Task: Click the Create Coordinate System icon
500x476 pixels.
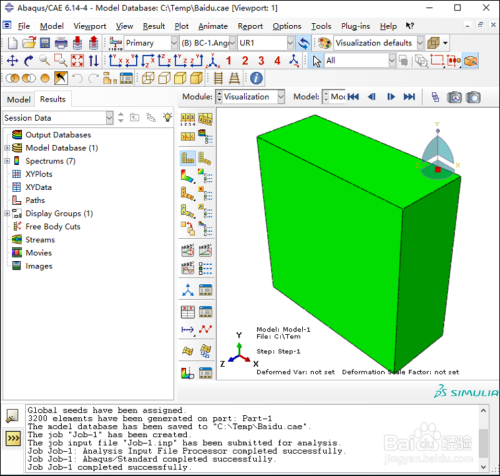Action: tap(188, 290)
